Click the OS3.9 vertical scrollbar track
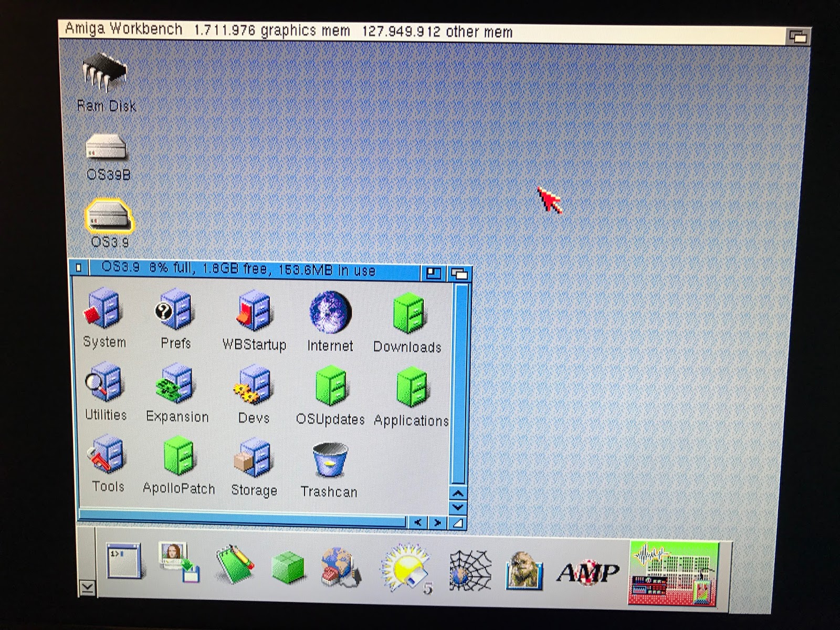Viewport: 840px width, 630px height. point(459,383)
